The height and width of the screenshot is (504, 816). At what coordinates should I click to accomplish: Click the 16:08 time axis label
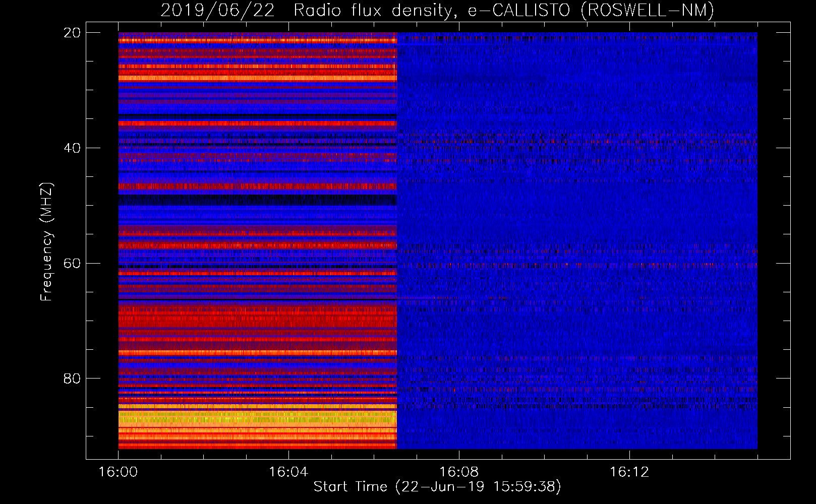[x=459, y=472]
